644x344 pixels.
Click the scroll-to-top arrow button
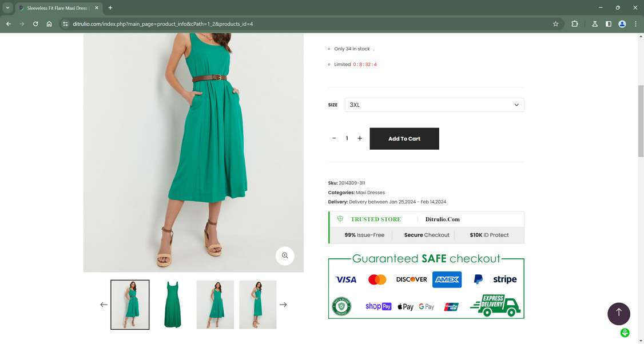point(619,313)
